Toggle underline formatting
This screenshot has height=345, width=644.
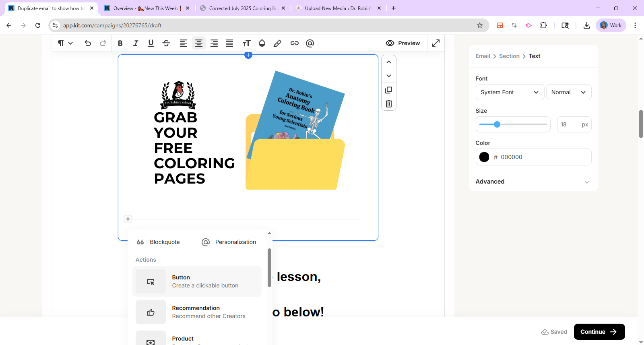pos(151,43)
